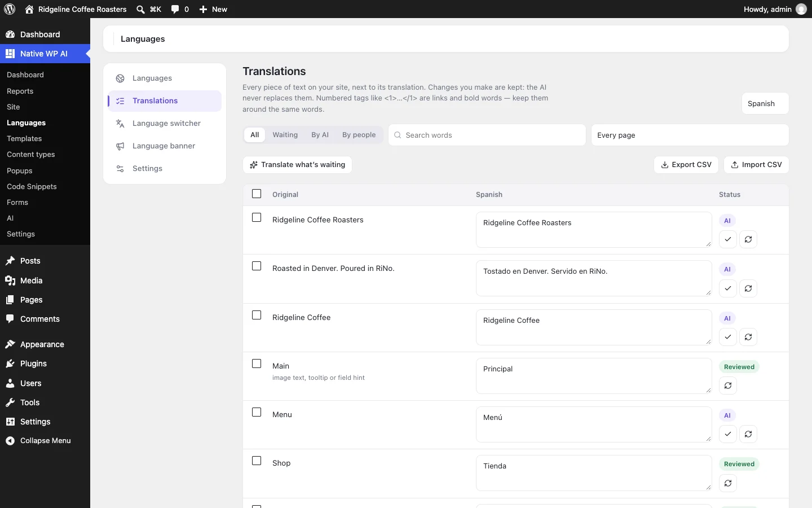The width and height of the screenshot is (812, 508).
Task: Click the Language switcher translate icon
Action: [120, 124]
